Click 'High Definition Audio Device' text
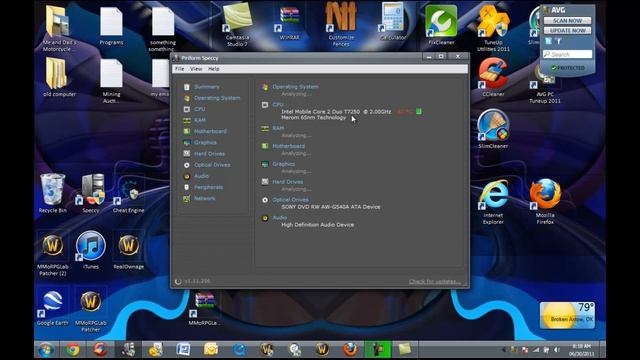640x360 pixels. click(x=318, y=225)
